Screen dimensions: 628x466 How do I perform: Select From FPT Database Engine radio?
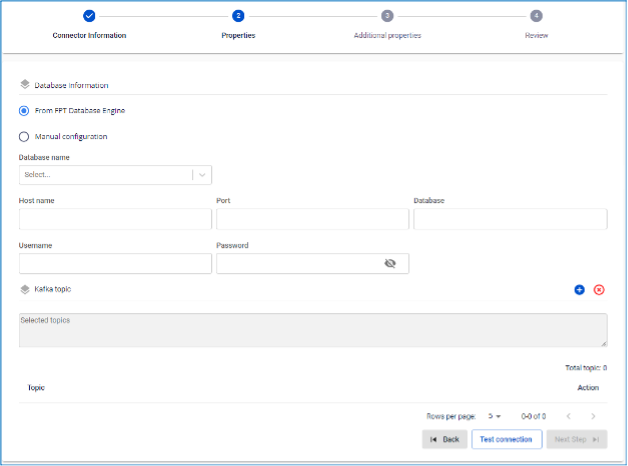point(24,110)
